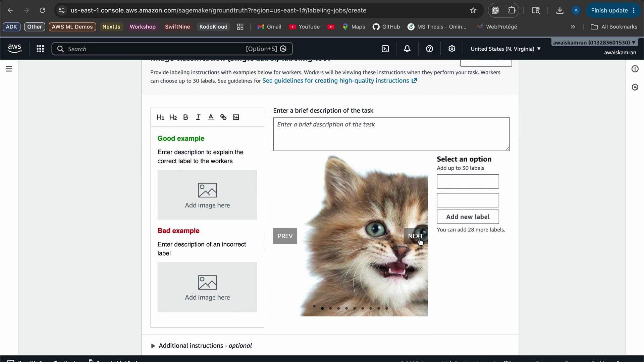Open NextJs bookmark folder

[x=111, y=27]
